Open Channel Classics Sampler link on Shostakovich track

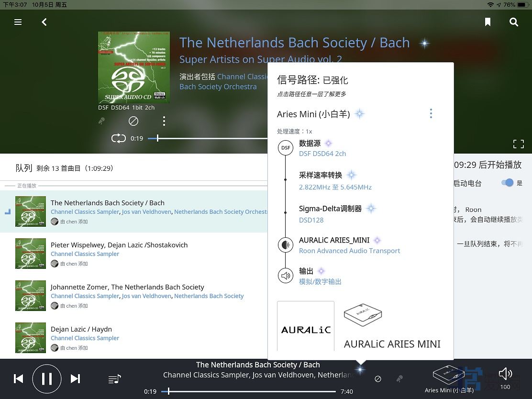tap(85, 254)
